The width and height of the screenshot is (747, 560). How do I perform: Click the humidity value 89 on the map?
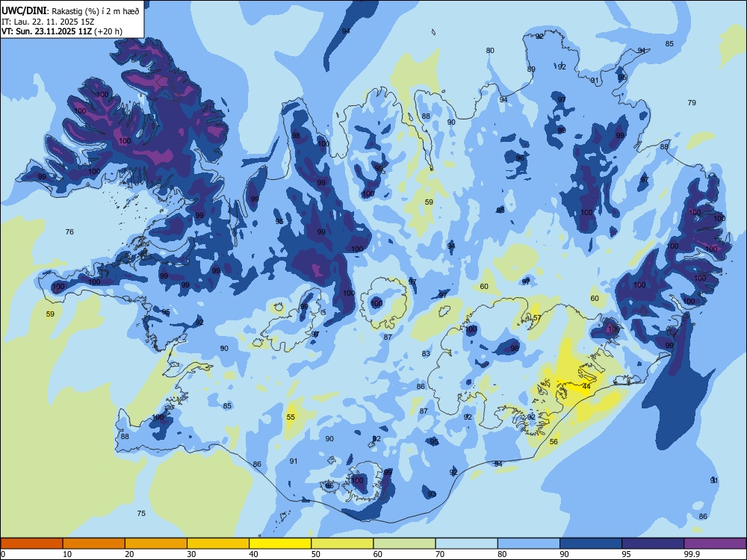point(531,69)
